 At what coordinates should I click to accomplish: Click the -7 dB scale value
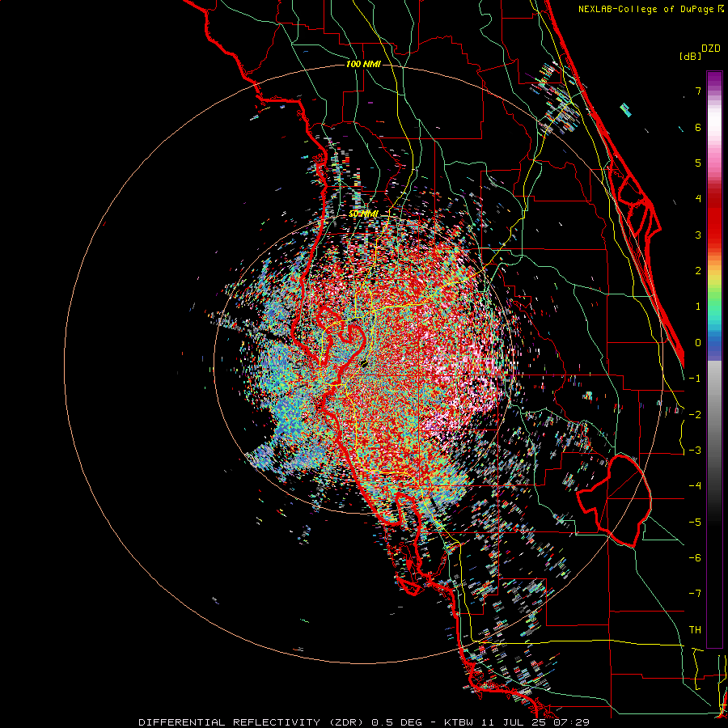click(695, 594)
